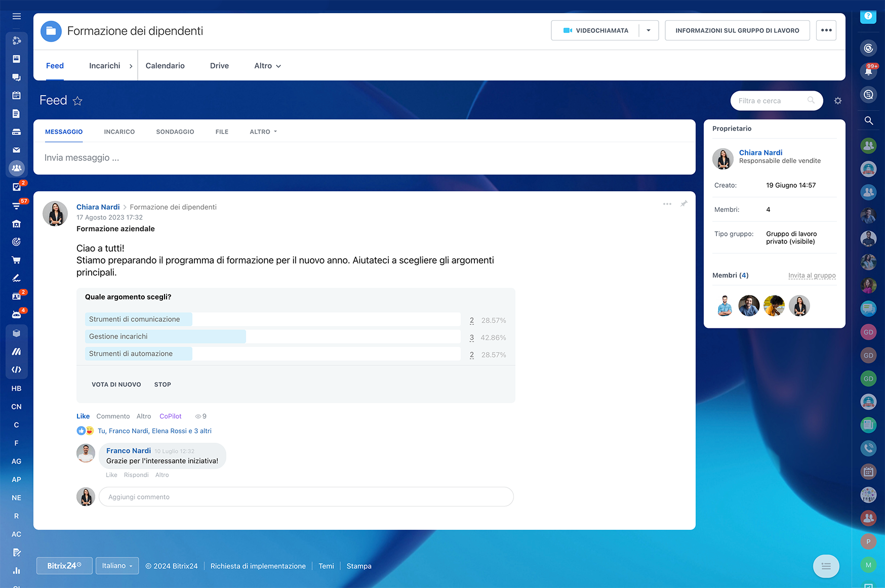Open the post options three-dot menu

[x=667, y=204]
